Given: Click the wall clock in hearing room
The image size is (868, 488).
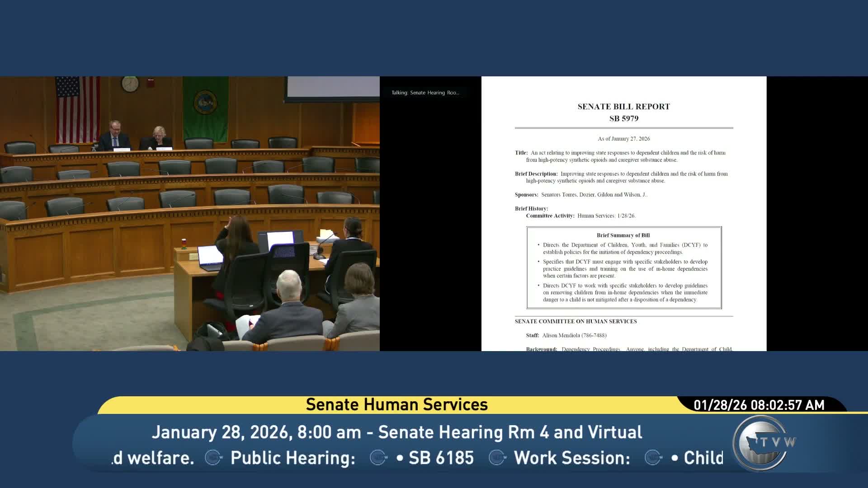Looking at the screenshot, I should [x=130, y=84].
